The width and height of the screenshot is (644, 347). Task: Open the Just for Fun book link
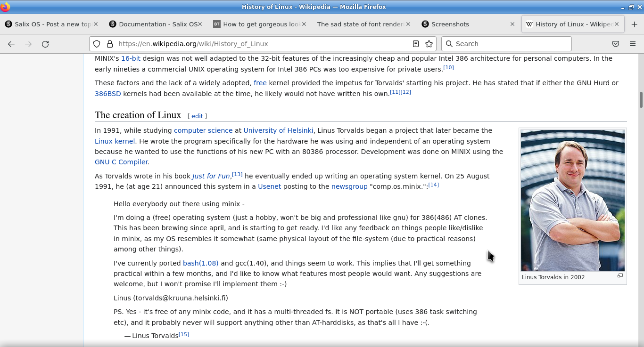(211, 176)
